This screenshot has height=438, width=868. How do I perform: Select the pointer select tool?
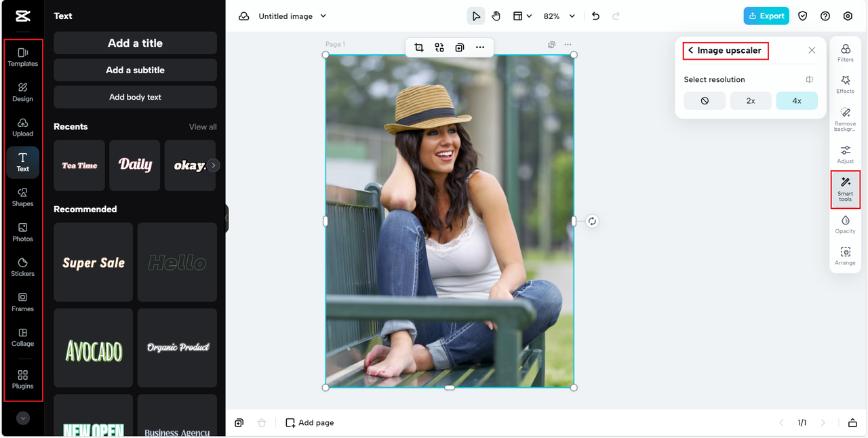476,16
